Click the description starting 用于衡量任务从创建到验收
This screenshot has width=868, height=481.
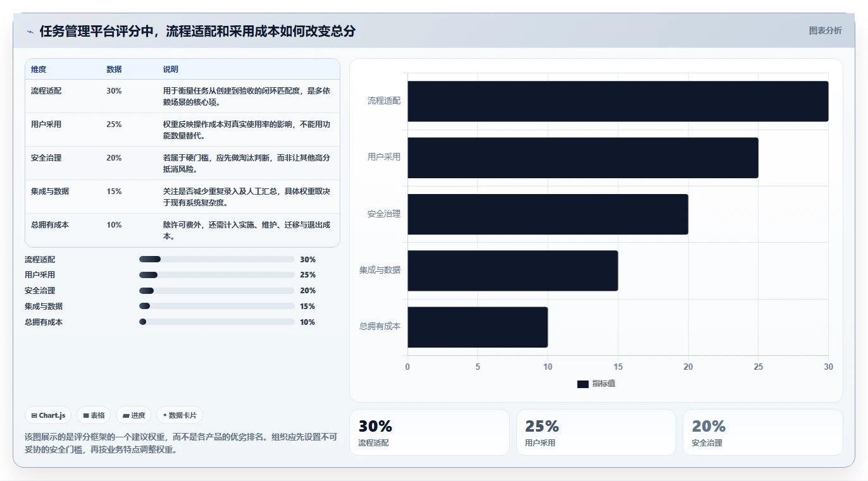coord(247,97)
